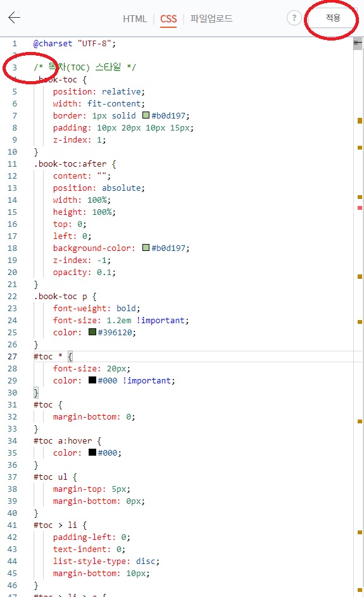Image resolution: width=364 pixels, height=597 pixels.
Task: Click 'top: 0;' declaration
Action: pyautogui.click(x=70, y=224)
